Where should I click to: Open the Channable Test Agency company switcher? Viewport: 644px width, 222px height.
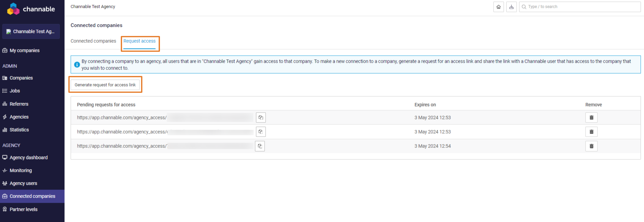(x=31, y=32)
